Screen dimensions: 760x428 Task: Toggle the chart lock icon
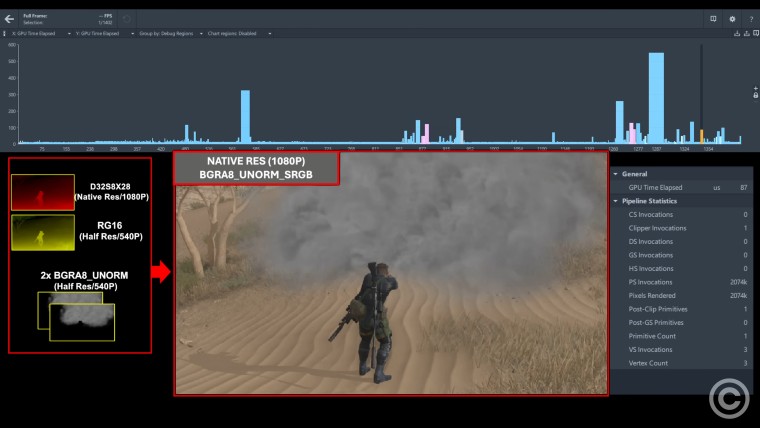tap(756, 96)
